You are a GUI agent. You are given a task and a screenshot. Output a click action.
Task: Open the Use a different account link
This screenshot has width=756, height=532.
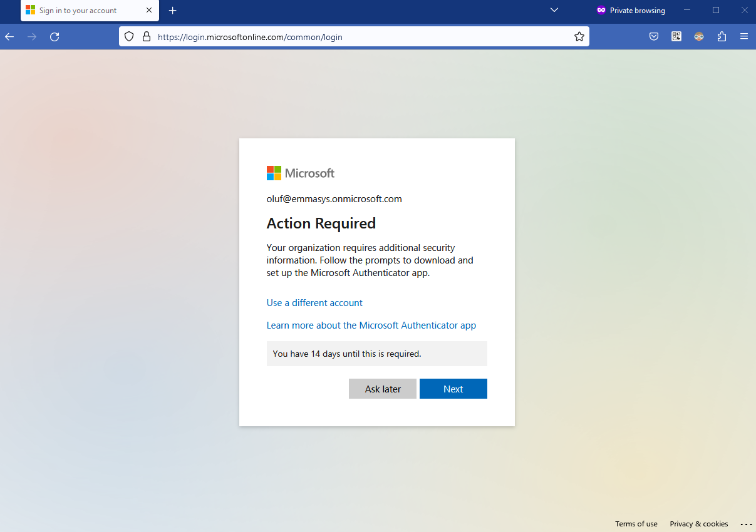point(314,303)
